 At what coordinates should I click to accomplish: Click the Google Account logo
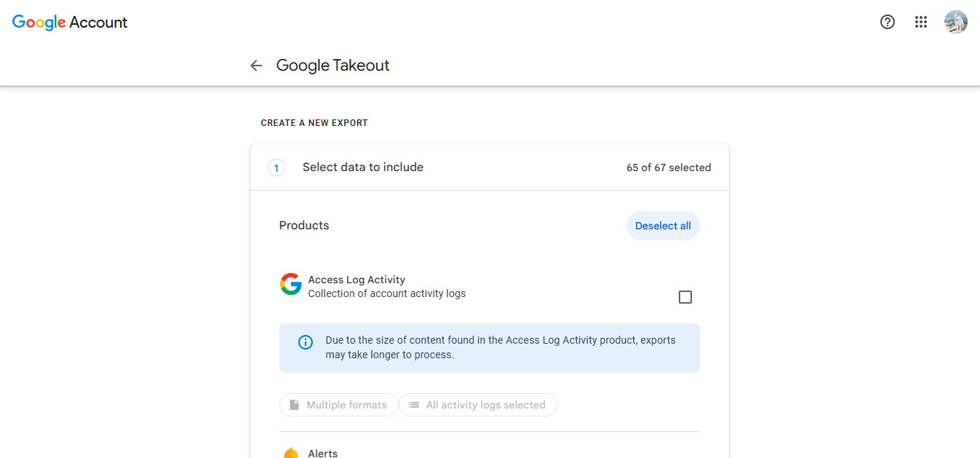(70, 22)
